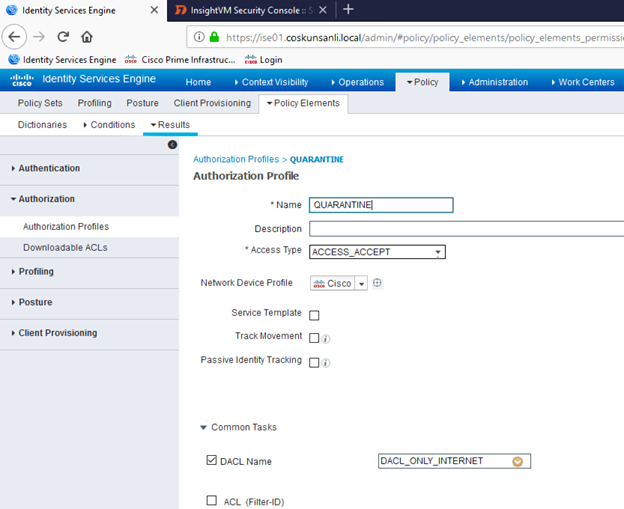Click the browser back arrow button
624x509 pixels.
pos(14,37)
